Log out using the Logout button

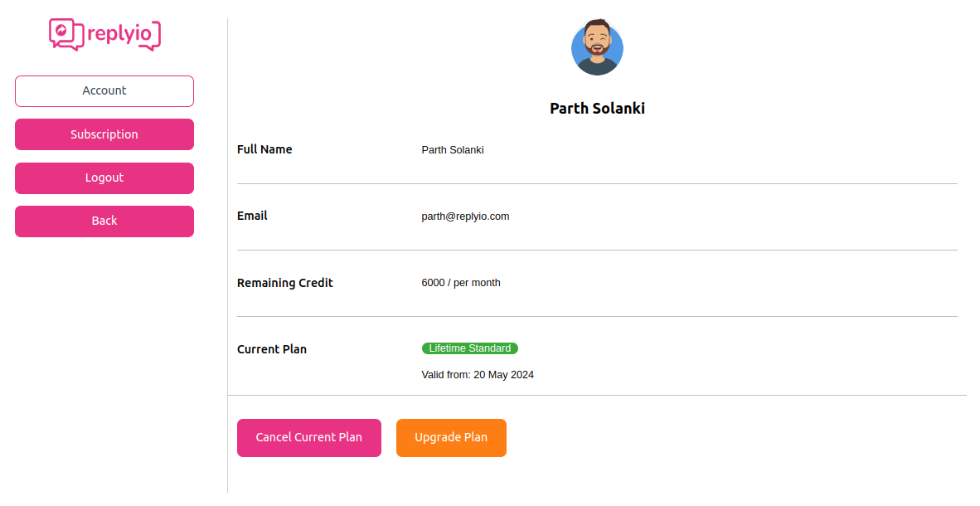coord(104,178)
